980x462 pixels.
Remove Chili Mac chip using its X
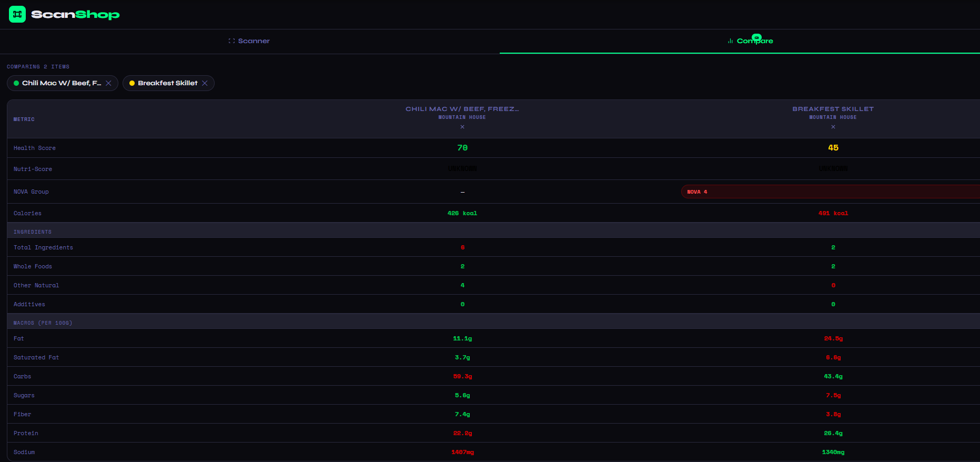(x=108, y=83)
